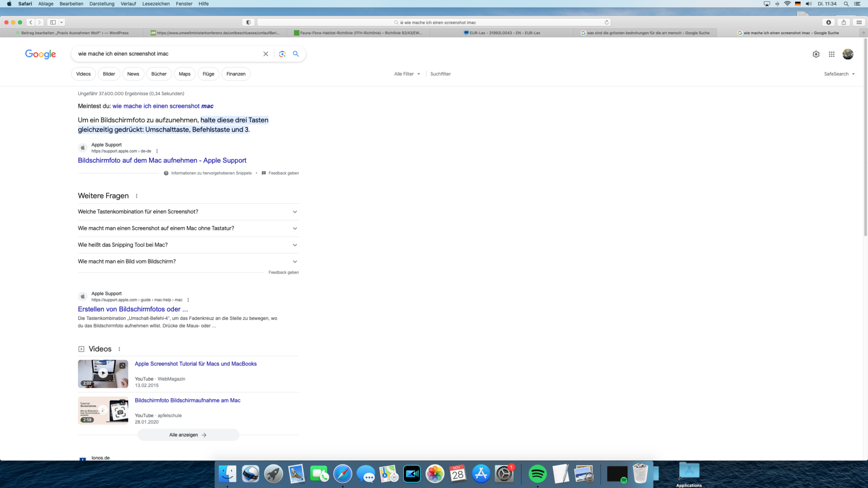Select the News search filter chip

coord(133,74)
